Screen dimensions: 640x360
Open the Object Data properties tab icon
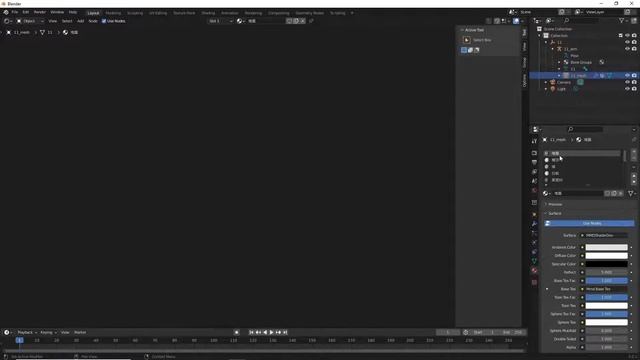[x=534, y=261]
